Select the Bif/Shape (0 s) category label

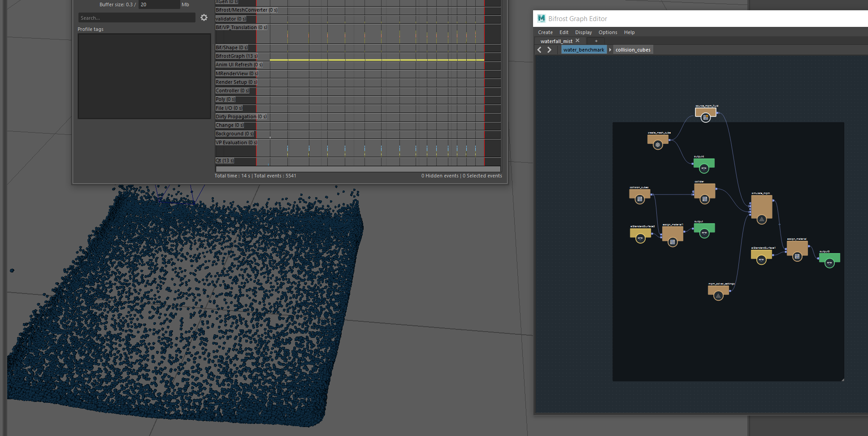(x=231, y=47)
